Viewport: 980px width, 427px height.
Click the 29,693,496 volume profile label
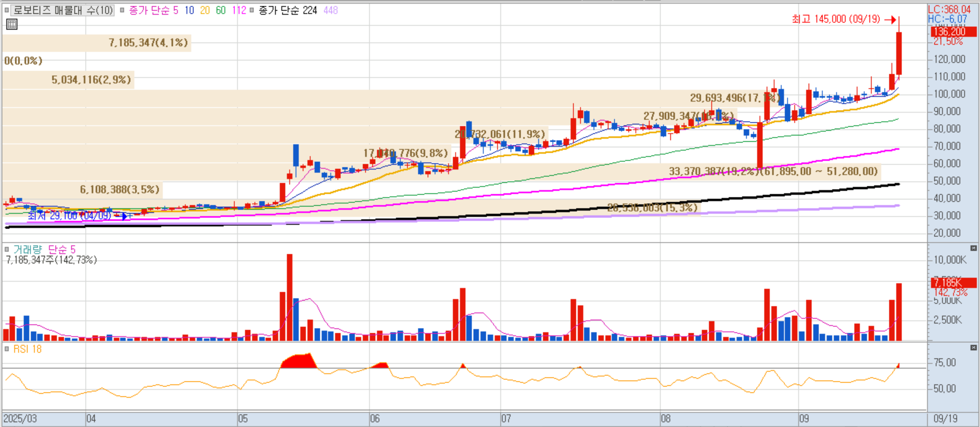[x=734, y=98]
